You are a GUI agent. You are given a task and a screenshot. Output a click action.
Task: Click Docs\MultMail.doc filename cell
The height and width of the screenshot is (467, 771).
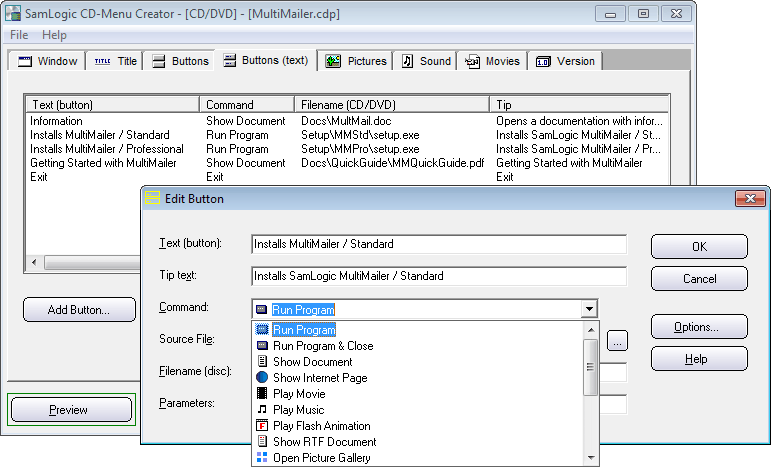[346, 121]
